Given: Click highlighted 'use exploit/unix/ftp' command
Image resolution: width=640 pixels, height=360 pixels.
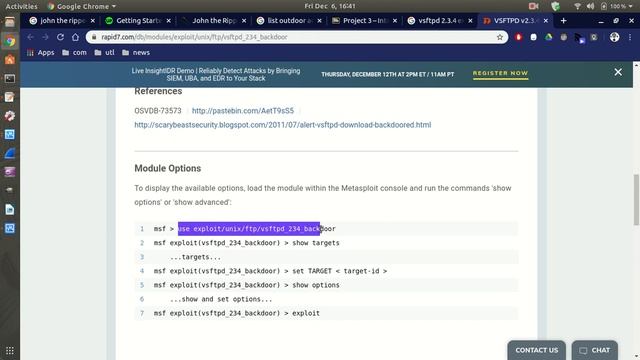Looking at the screenshot, I should point(249,229).
